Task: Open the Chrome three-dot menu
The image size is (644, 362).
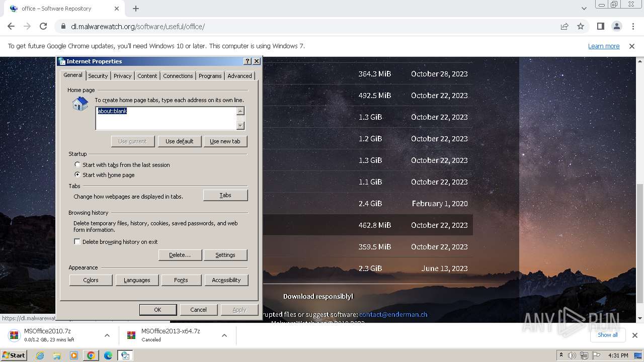Action: point(632,26)
